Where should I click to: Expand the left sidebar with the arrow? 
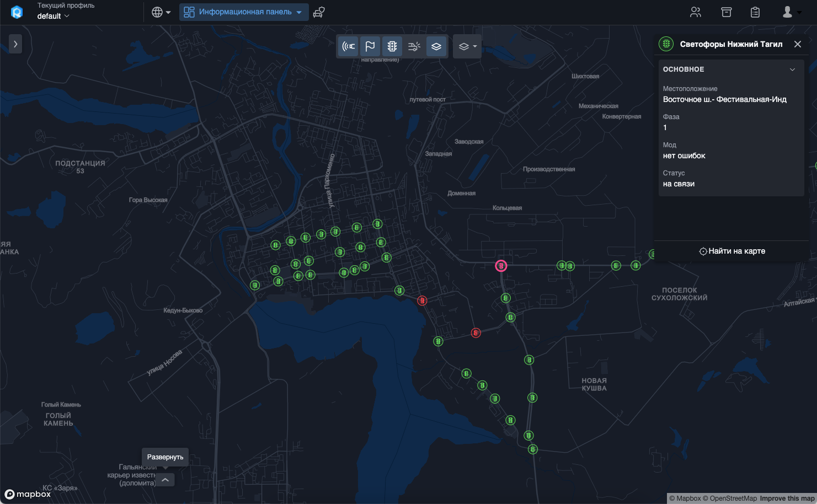click(15, 44)
